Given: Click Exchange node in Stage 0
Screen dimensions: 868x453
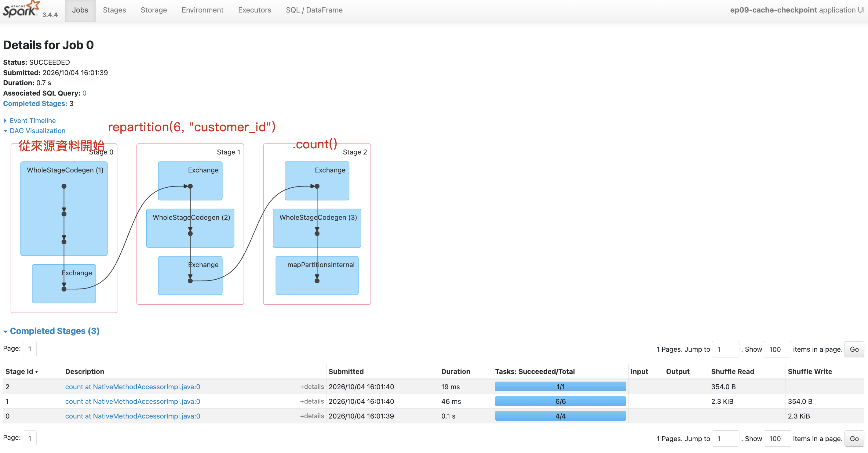Looking at the screenshot, I should point(64,284).
